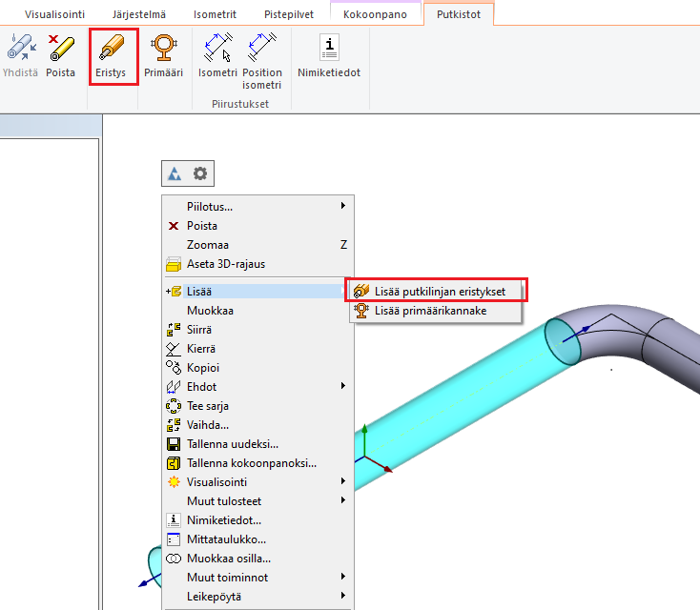The width and height of the screenshot is (700, 610).
Task: Open Nimiketiedot from the ribbon
Action: (329, 55)
